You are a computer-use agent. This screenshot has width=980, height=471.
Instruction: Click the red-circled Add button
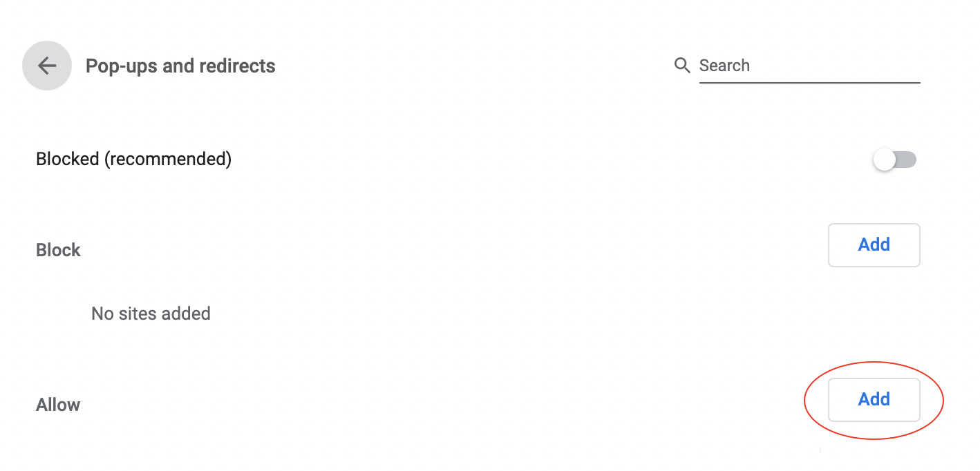(x=874, y=399)
